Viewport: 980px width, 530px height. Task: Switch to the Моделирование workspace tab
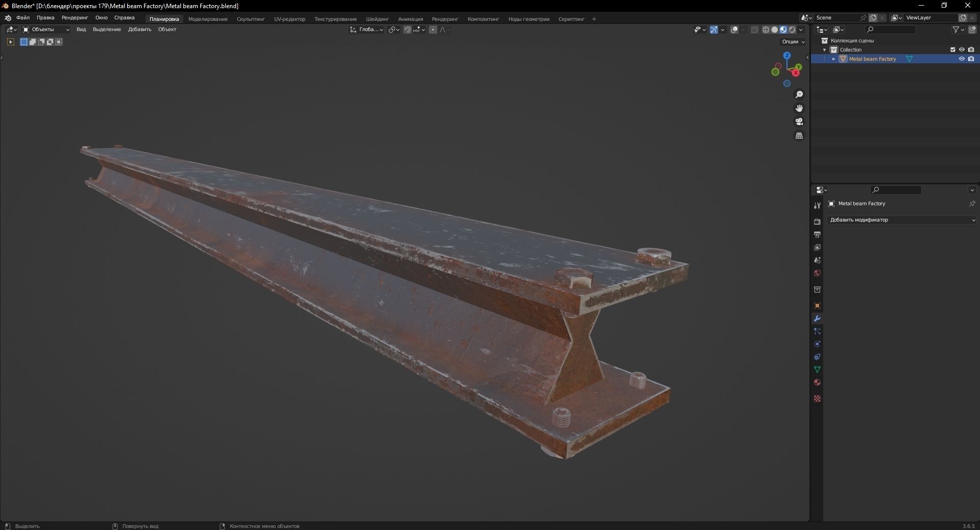coord(208,19)
